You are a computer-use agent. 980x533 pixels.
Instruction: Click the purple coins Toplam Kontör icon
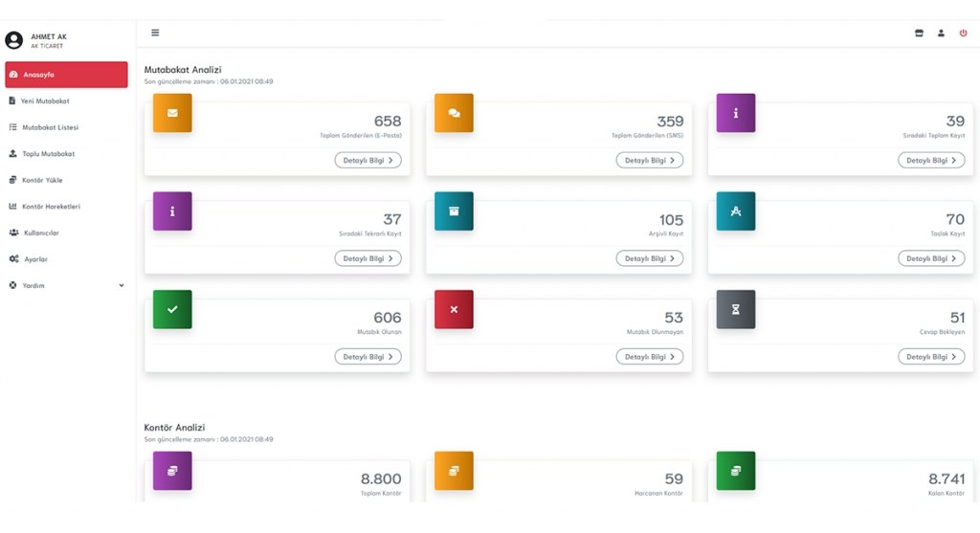pyautogui.click(x=172, y=471)
